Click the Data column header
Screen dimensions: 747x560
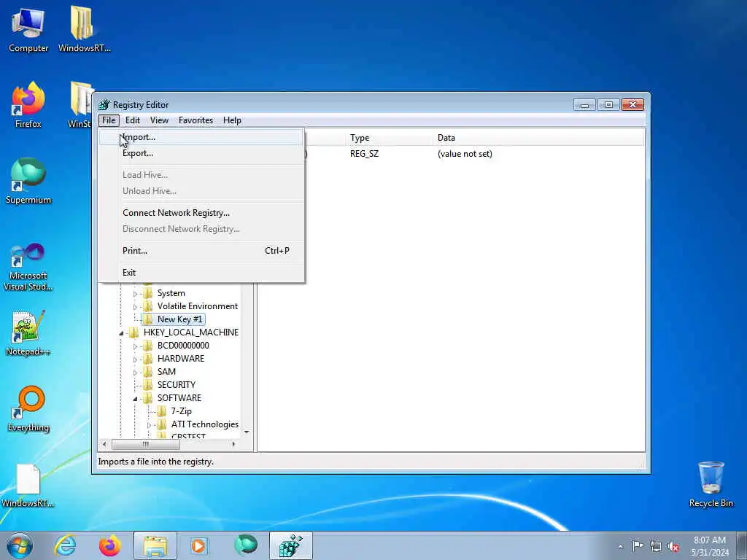[539, 138]
